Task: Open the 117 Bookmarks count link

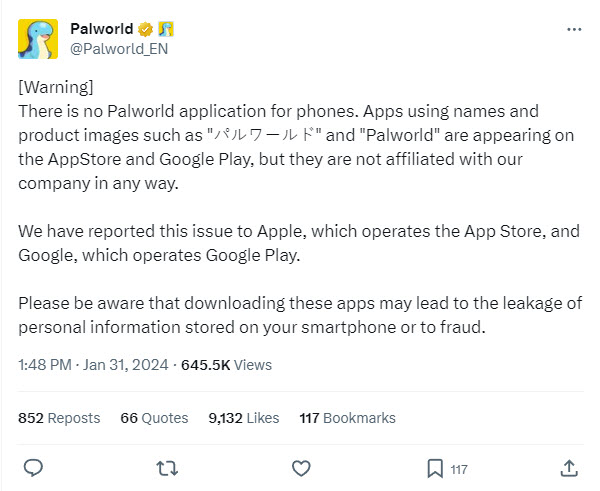Action: tap(347, 418)
